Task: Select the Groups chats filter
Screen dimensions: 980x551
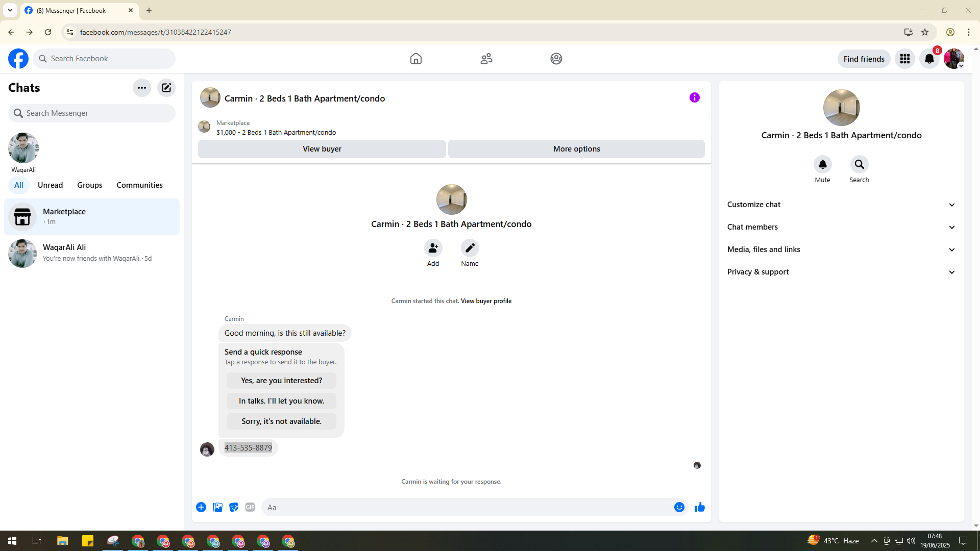Action: (x=90, y=185)
